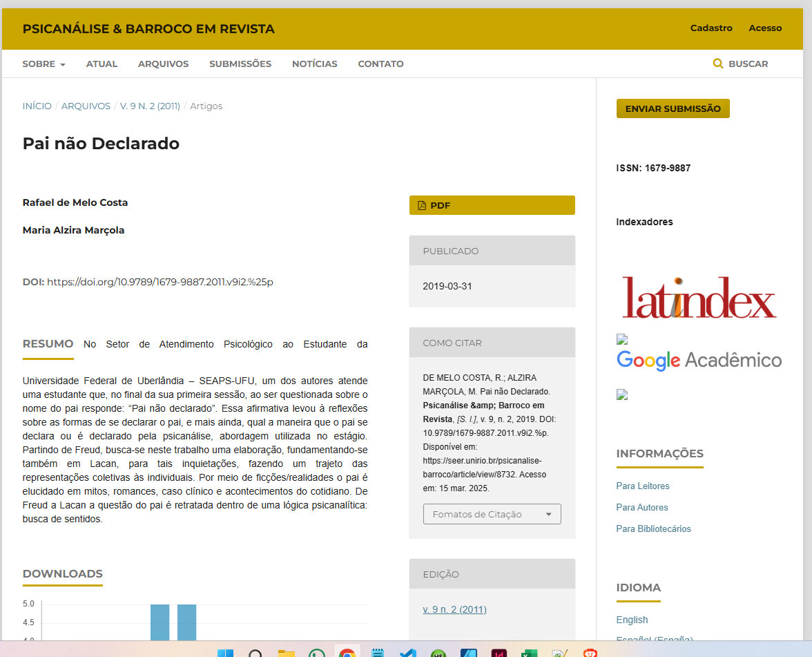Open the Google Acadêmico logo
This screenshot has width=812, height=657.
(x=699, y=359)
